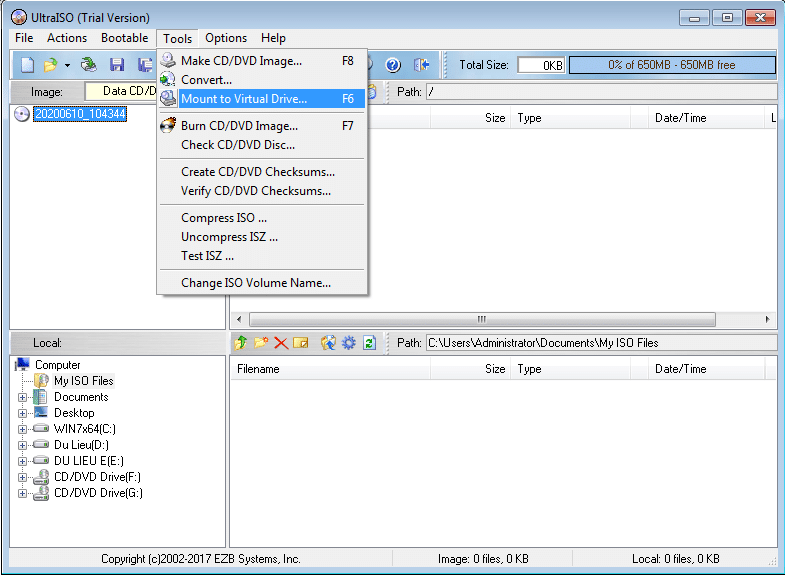Select Change ISO Volume Name...
The height and width of the screenshot is (577, 785).
pyautogui.click(x=262, y=283)
